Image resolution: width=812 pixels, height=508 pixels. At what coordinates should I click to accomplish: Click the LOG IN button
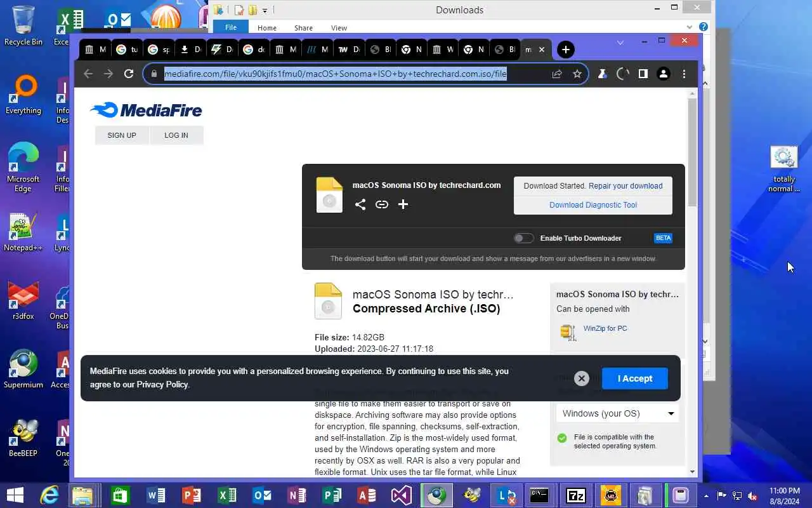(176, 135)
